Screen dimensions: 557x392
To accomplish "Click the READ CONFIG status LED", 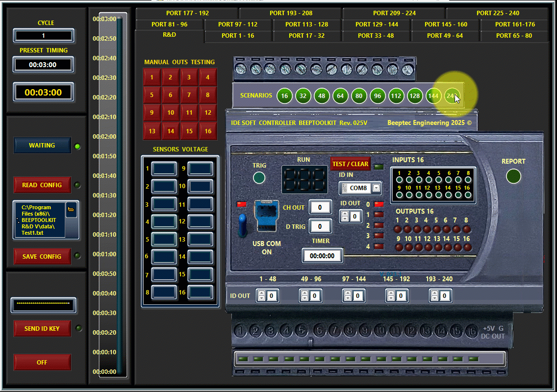I will pos(77,185).
